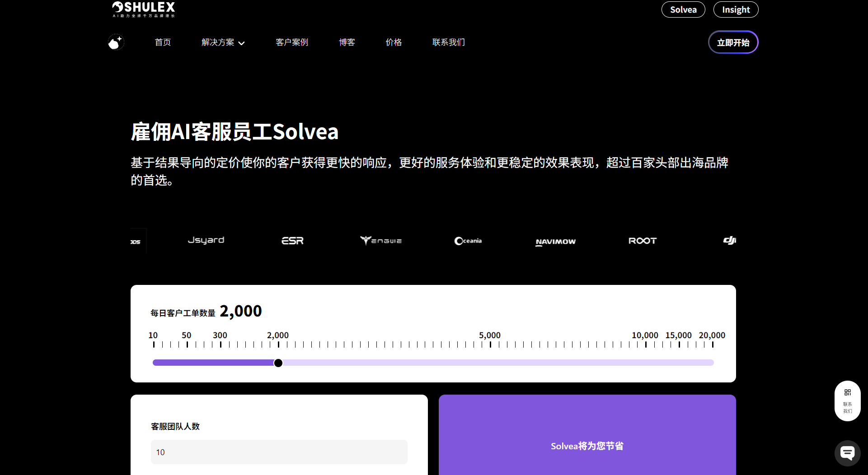The height and width of the screenshot is (475, 868).
Task: Switch to the Solvea product tab
Action: point(683,9)
